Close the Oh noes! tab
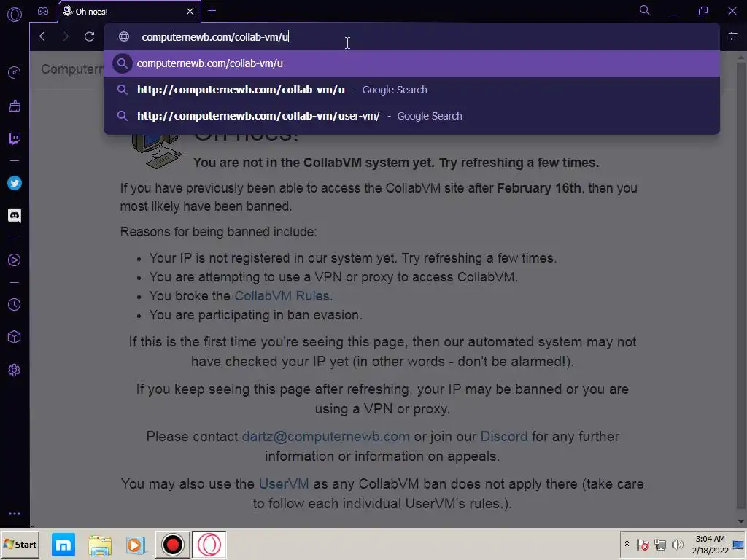Viewport: 747px width, 560px height. click(x=190, y=11)
